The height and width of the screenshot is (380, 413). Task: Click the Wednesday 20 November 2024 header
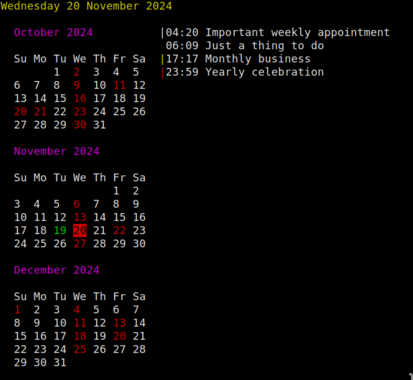pos(86,6)
